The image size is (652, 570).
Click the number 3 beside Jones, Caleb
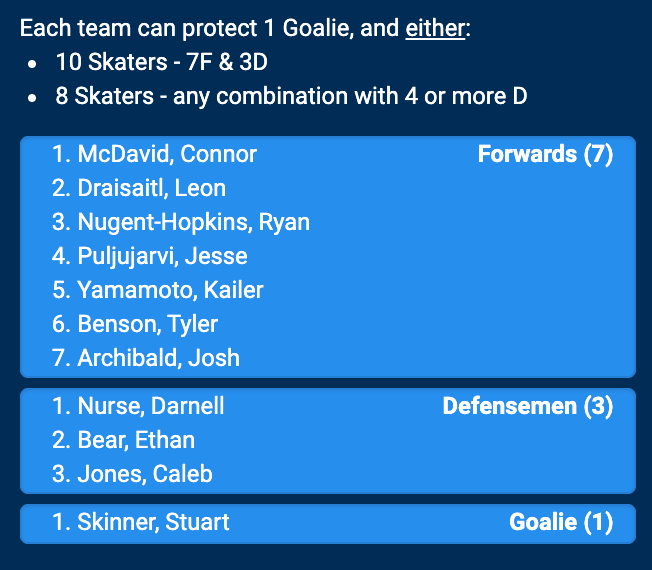(59, 474)
